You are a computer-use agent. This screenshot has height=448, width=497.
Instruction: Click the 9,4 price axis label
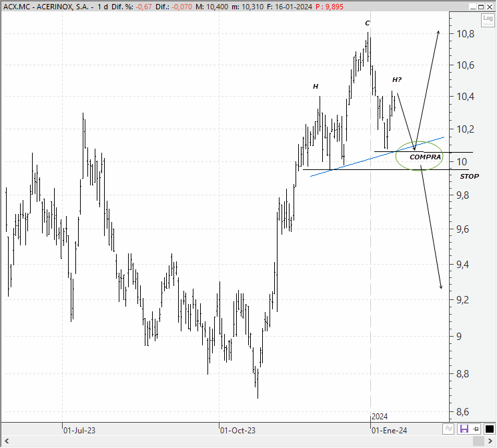tap(462, 265)
